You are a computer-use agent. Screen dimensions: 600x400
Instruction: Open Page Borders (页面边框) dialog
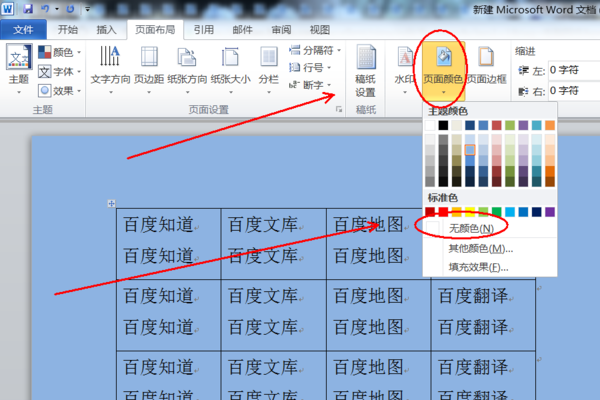tap(486, 65)
